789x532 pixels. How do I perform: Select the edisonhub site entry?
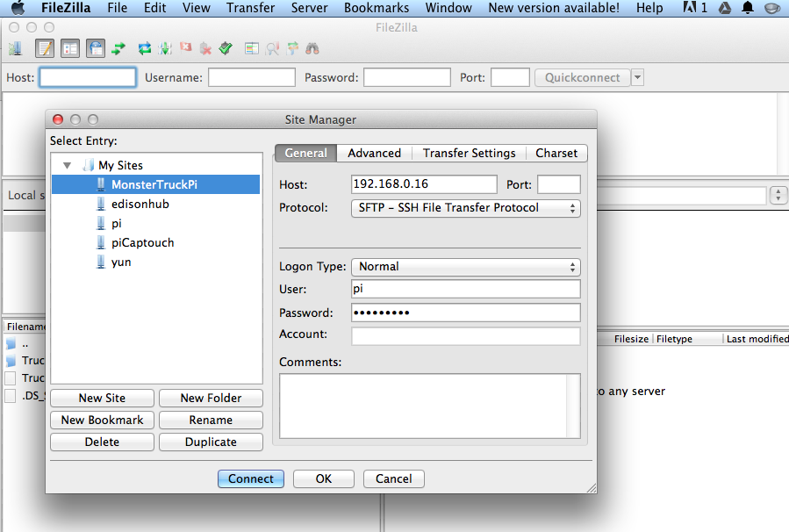(140, 204)
